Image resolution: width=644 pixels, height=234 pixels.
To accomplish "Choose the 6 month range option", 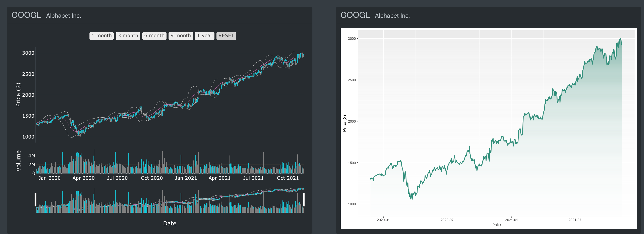I will [x=154, y=36].
